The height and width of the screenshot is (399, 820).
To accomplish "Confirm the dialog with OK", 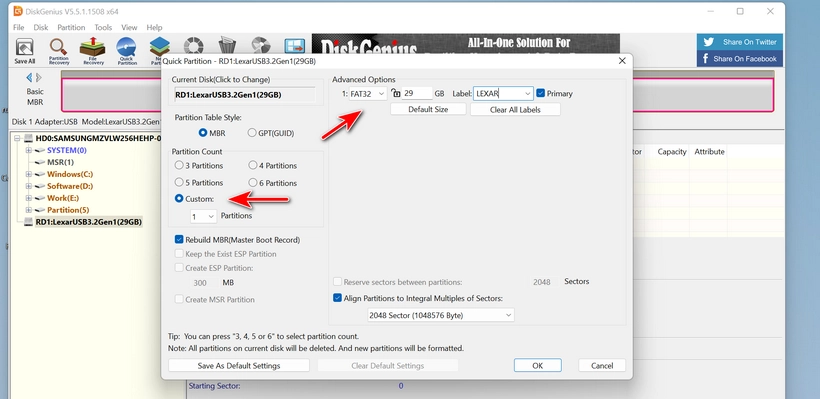I will [538, 366].
